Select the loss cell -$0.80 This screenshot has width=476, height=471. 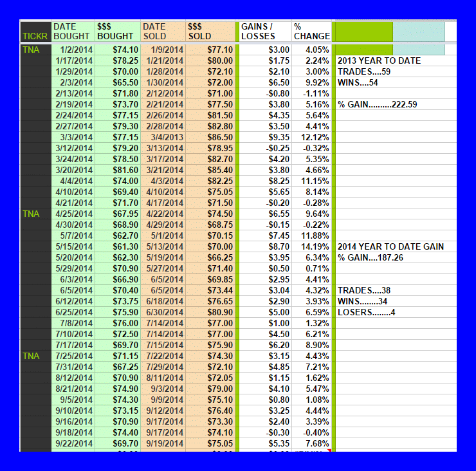tap(265, 93)
